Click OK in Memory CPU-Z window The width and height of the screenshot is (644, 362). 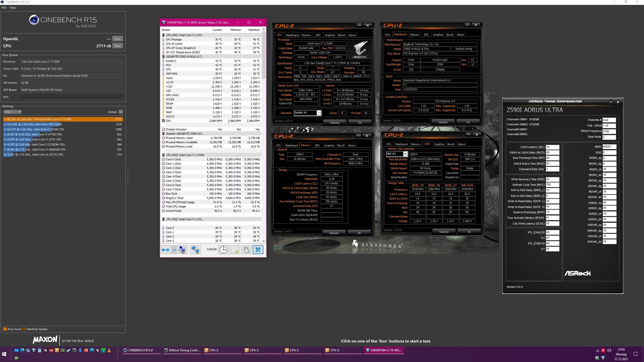(x=359, y=233)
